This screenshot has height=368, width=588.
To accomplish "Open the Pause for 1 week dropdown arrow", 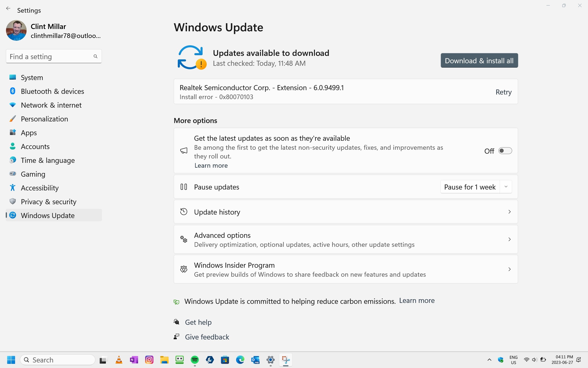I will tap(506, 187).
